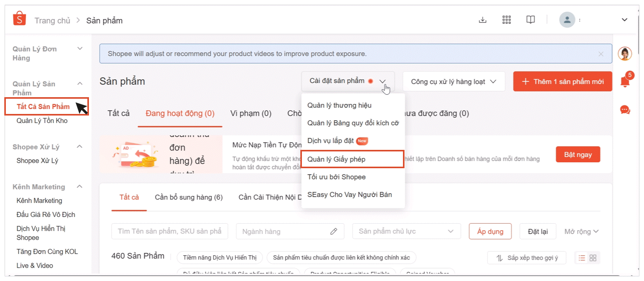
Task: Open Live & Video sidebar link
Action: coord(35,266)
